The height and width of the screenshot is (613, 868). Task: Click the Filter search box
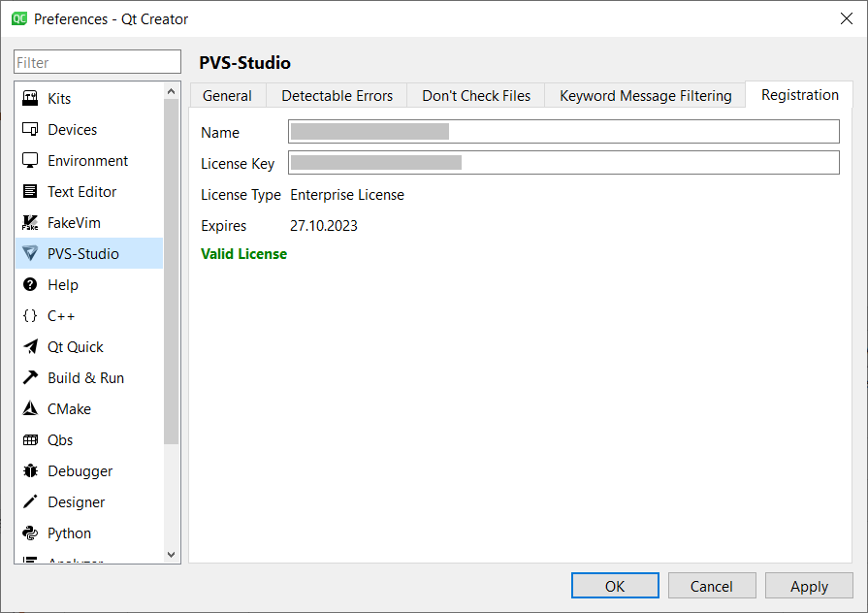(96, 61)
